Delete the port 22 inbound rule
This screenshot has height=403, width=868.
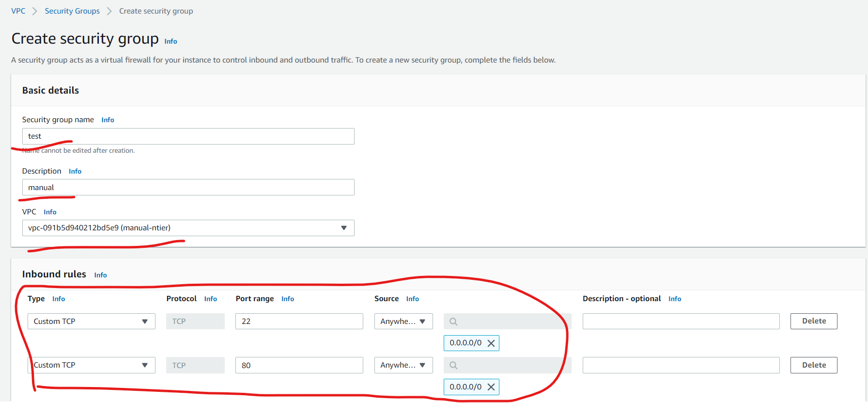tap(814, 321)
